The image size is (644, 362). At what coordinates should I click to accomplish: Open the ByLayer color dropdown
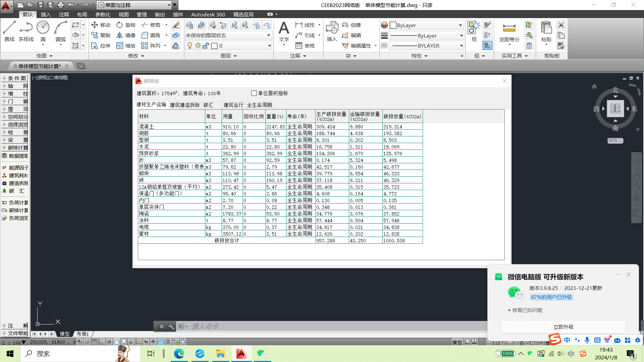(460, 25)
